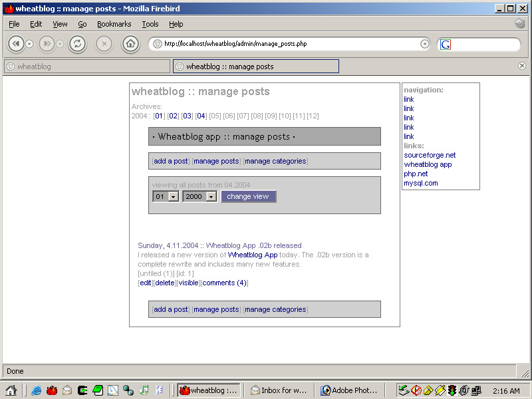532x399 pixels.
Task: Click the Home icon in the browser toolbar
Action: (x=130, y=44)
